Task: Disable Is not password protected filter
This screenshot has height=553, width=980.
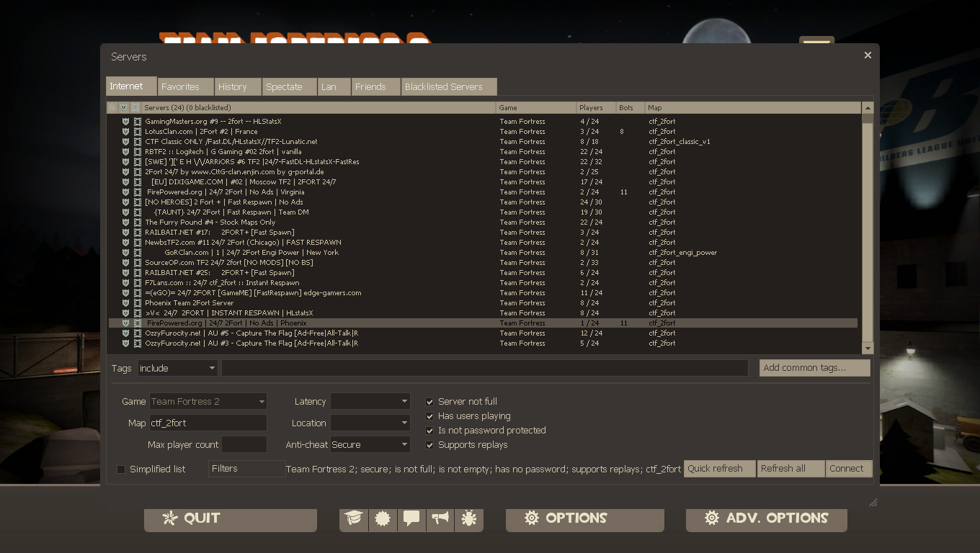Action: (x=429, y=431)
